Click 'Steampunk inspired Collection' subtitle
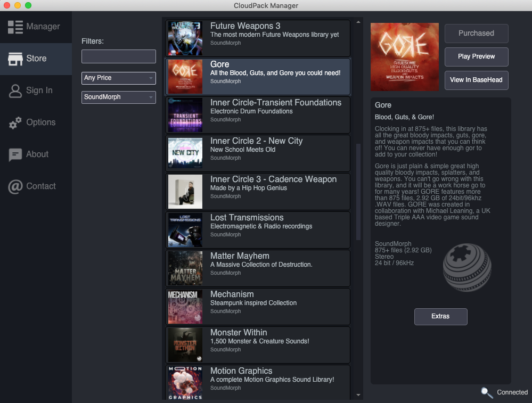532x403 pixels. tap(253, 303)
